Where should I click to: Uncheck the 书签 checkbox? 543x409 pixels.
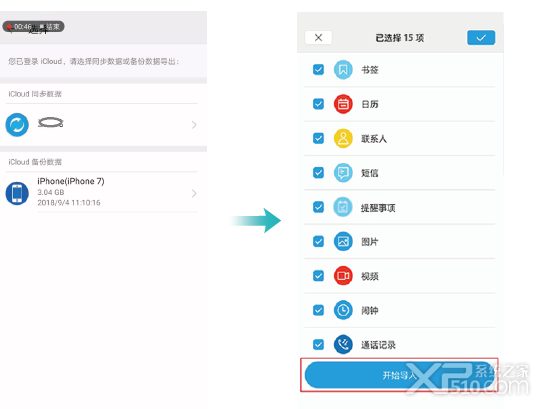coord(318,70)
